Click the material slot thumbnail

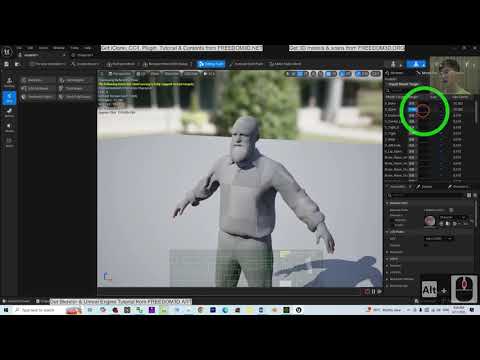click(430, 220)
